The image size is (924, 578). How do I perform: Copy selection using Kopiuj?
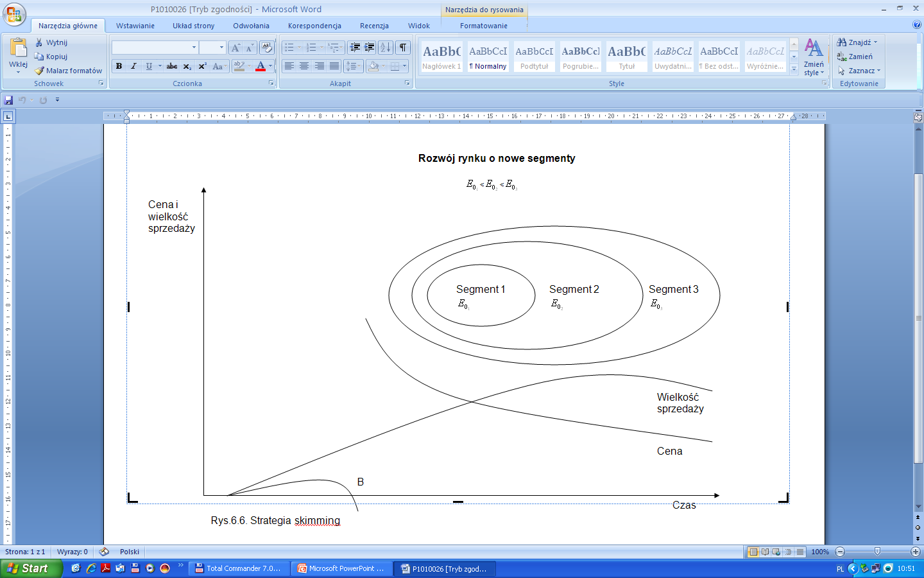pyautogui.click(x=51, y=57)
